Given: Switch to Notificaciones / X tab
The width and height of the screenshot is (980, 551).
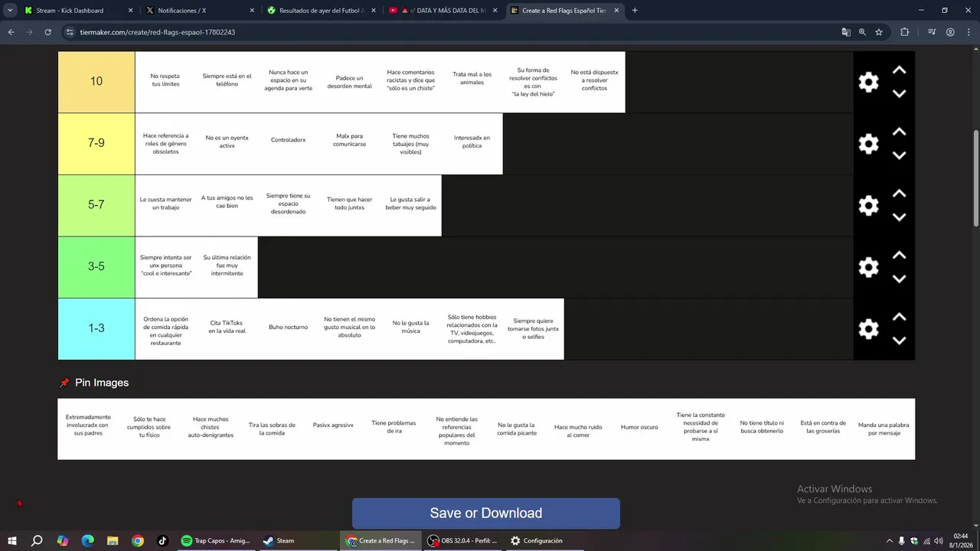Looking at the screenshot, I should 201,11.
